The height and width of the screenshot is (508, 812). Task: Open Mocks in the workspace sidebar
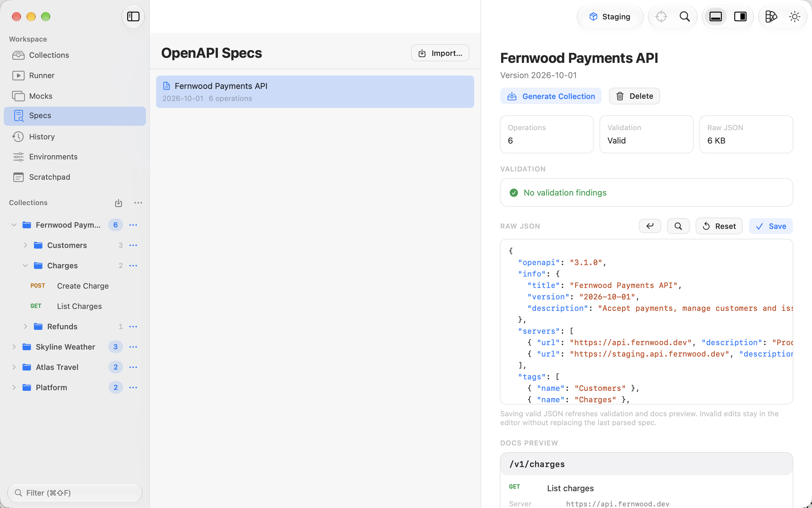75,96
